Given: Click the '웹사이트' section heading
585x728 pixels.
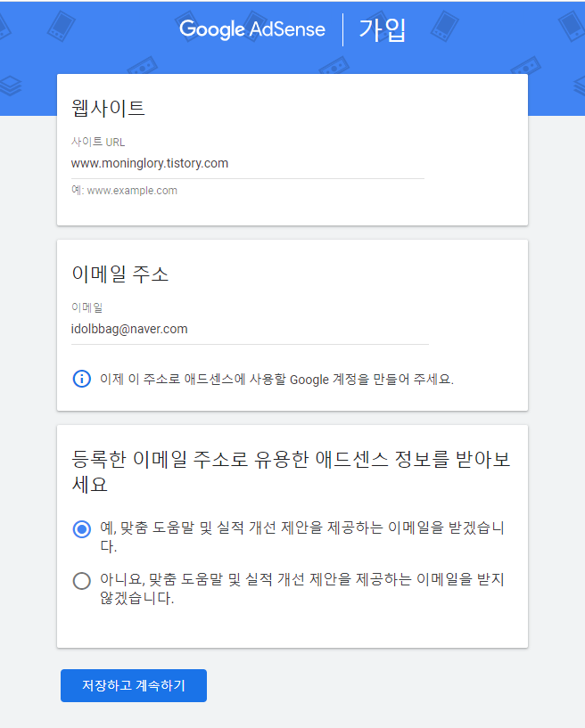Looking at the screenshot, I should pos(108,108).
